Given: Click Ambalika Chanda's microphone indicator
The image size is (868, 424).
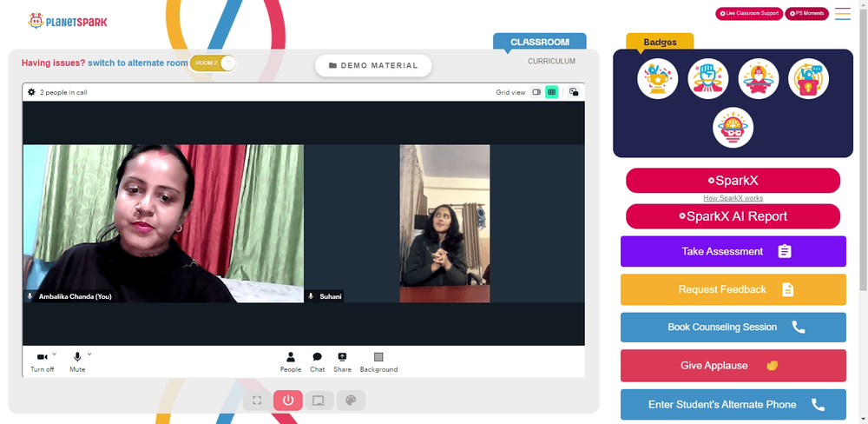Looking at the screenshot, I should click(30, 296).
